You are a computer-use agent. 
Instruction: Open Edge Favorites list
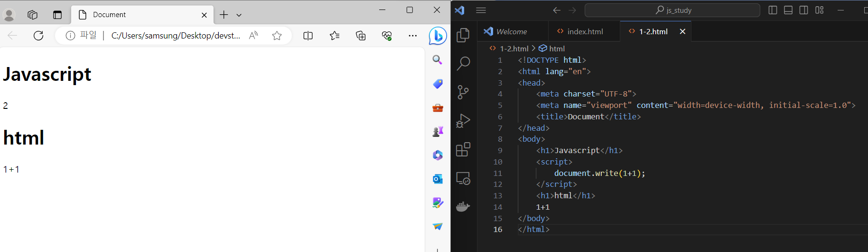point(335,36)
